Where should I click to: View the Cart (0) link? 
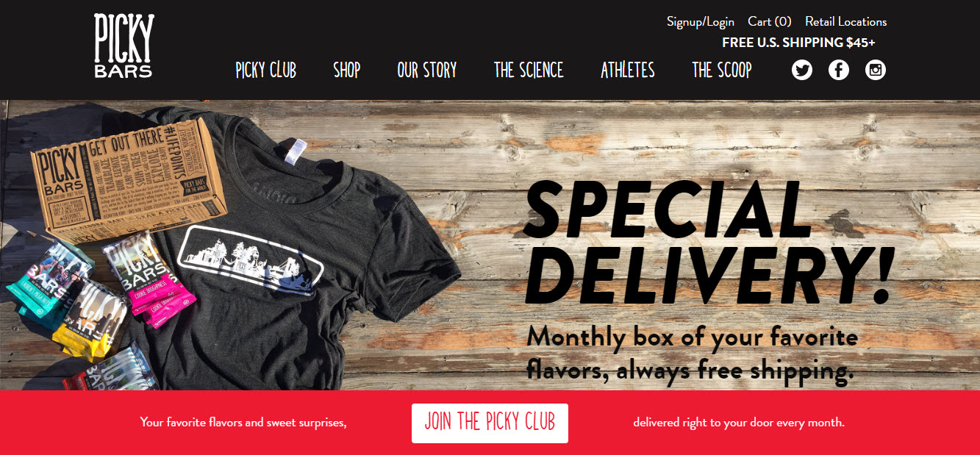770,22
